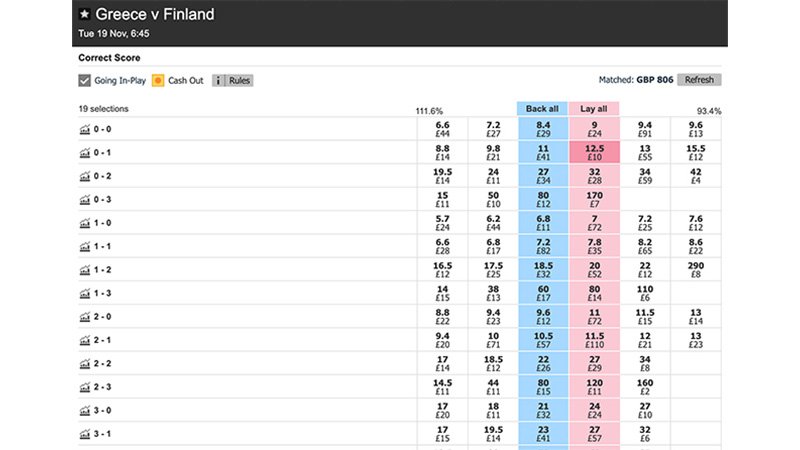Toggle the Going In-Play checkbox
The height and width of the screenshot is (450, 800).
point(84,81)
